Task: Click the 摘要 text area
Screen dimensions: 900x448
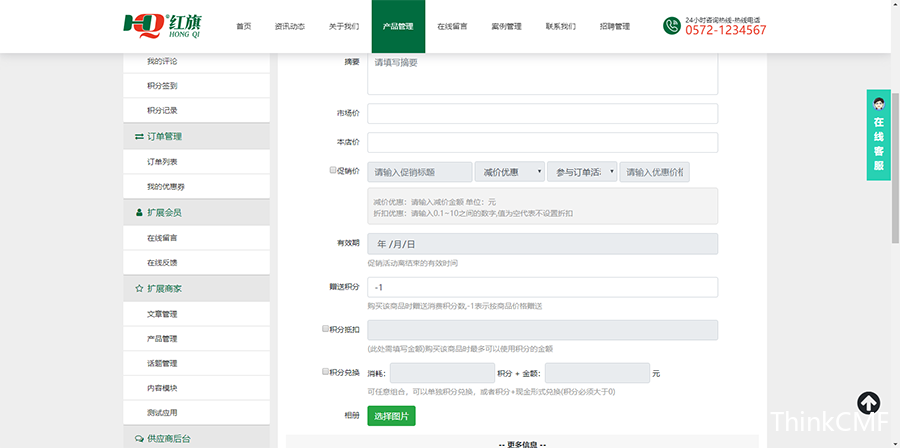Action: 542,74
